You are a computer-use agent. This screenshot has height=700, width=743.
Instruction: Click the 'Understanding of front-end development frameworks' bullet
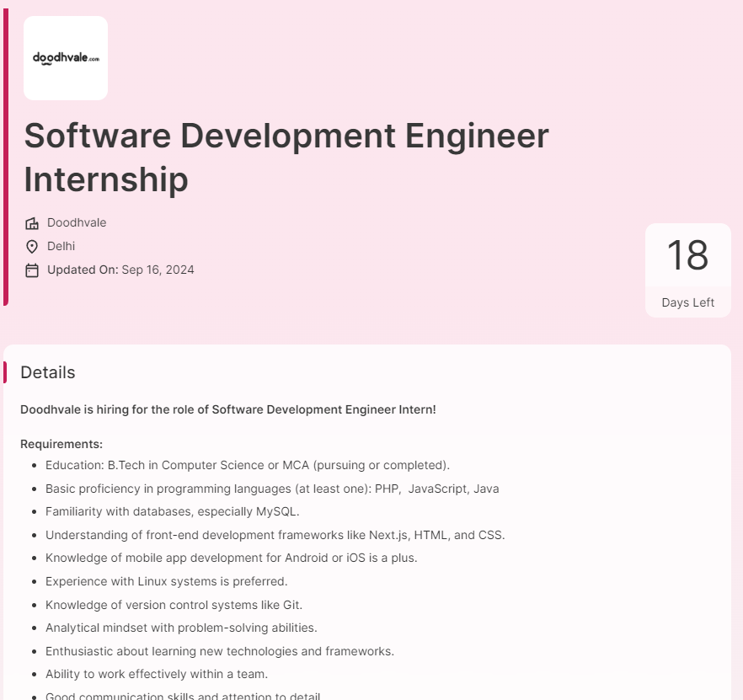point(275,535)
